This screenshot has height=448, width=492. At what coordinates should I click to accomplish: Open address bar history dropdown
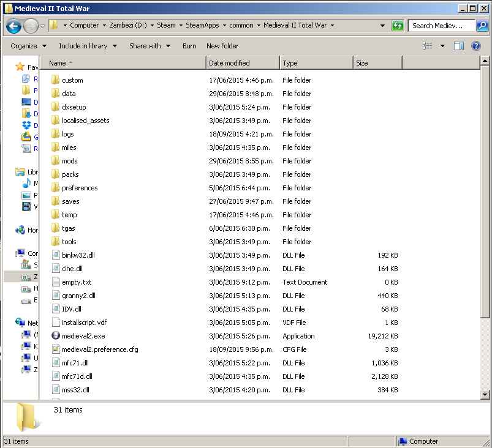[382, 26]
